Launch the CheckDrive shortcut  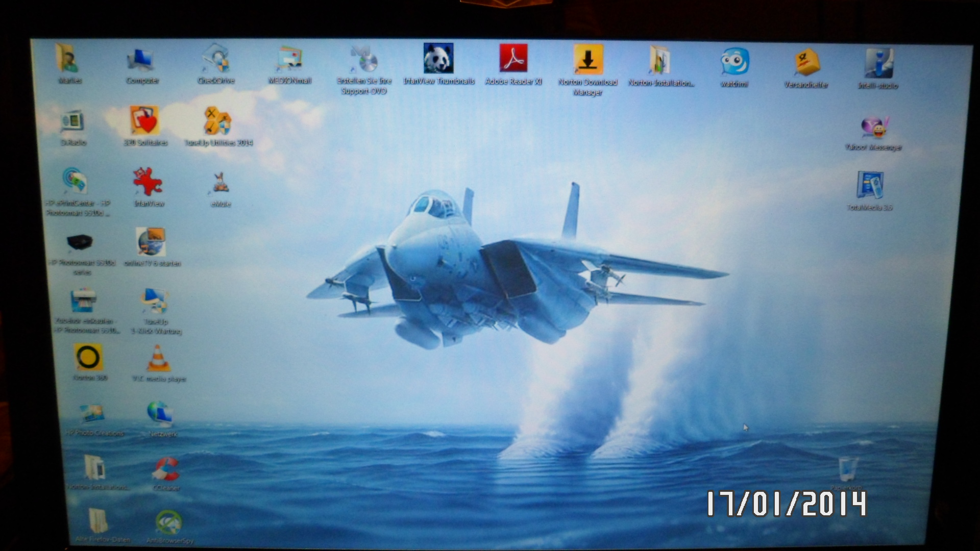click(x=215, y=63)
